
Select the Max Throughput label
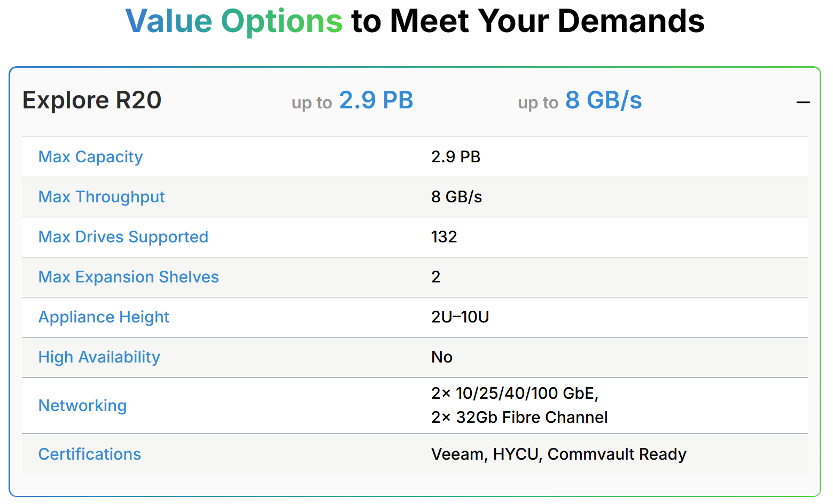pos(102,197)
